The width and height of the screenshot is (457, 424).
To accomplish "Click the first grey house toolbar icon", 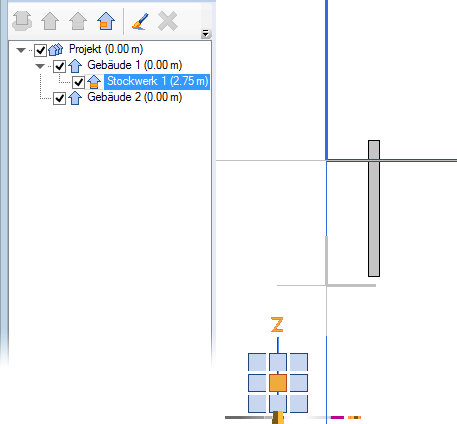I will [x=50, y=21].
